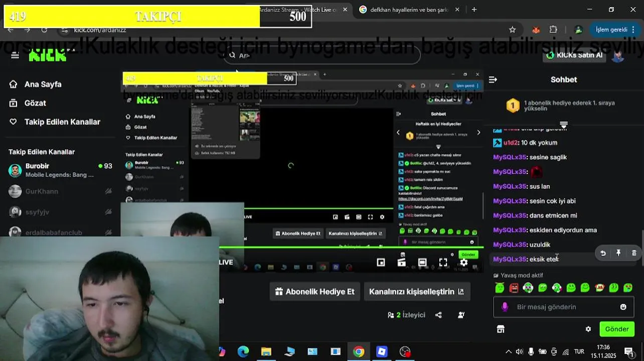Open the Kick account avatar menu
644x361 pixels.
(x=618, y=56)
